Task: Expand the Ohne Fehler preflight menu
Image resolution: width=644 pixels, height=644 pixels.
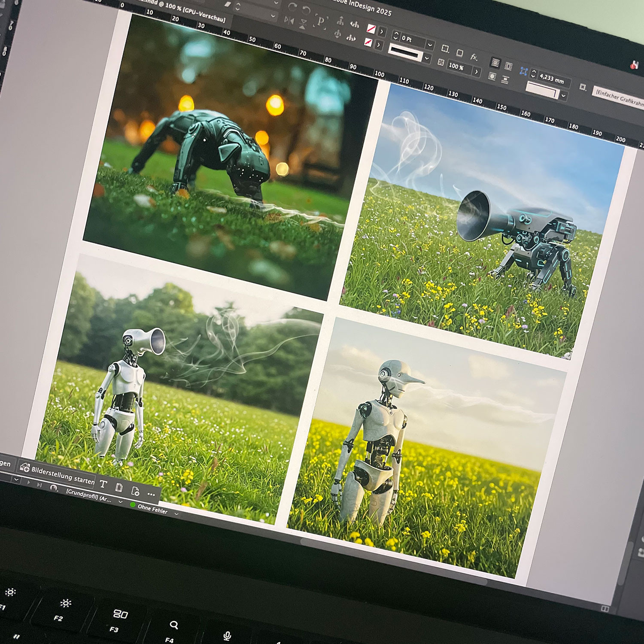Action: [x=176, y=513]
